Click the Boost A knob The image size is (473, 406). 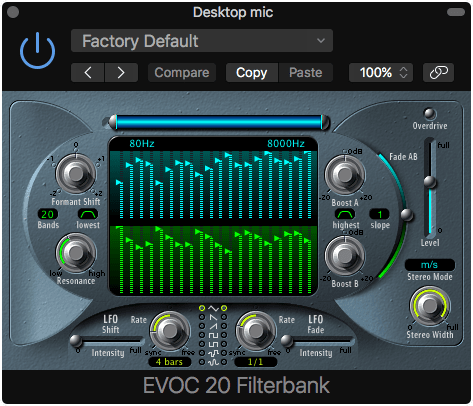[345, 175]
